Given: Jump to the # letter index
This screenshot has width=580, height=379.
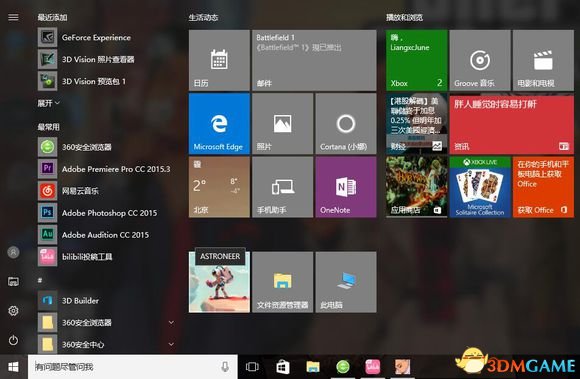Looking at the screenshot, I should 40,280.
